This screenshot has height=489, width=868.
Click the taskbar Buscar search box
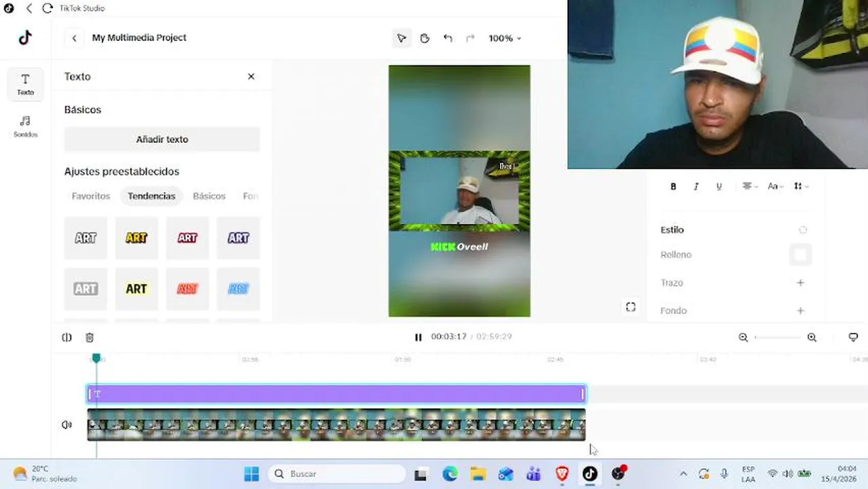[337, 474]
